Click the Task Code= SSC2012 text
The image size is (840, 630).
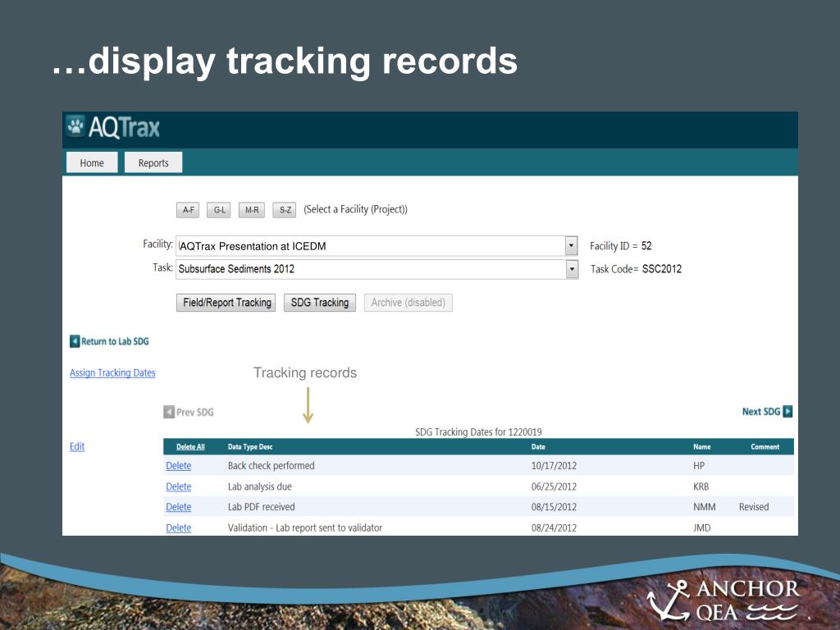coord(636,269)
